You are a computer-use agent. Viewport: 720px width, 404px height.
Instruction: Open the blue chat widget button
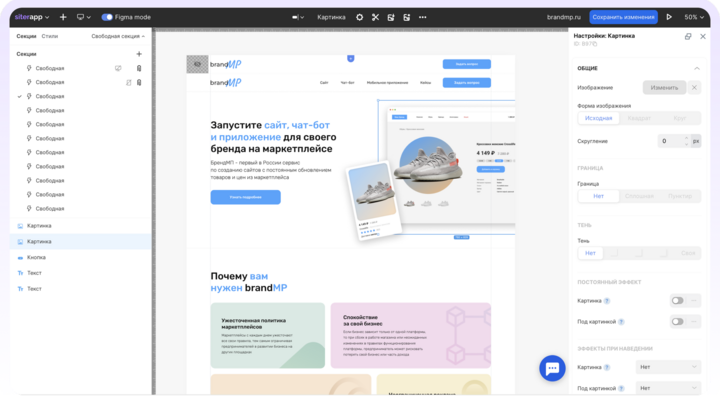[x=552, y=368]
